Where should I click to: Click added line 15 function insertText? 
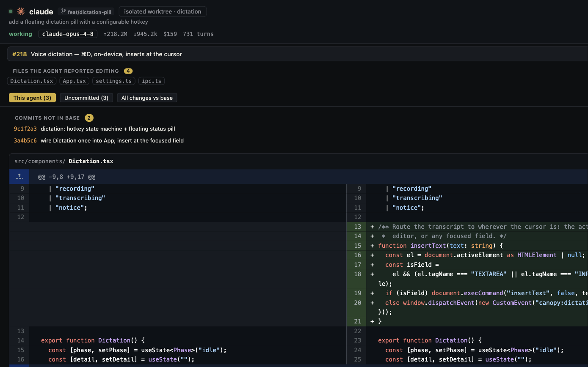[x=467, y=246]
